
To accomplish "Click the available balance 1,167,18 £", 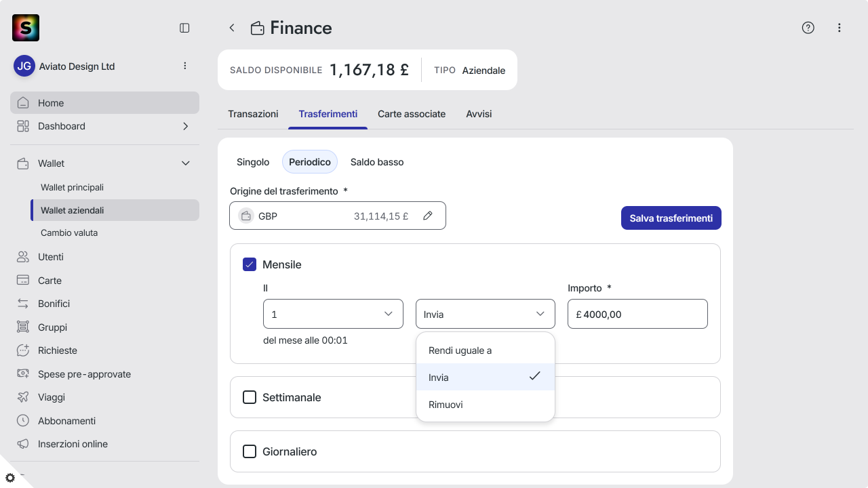I will 369,70.
